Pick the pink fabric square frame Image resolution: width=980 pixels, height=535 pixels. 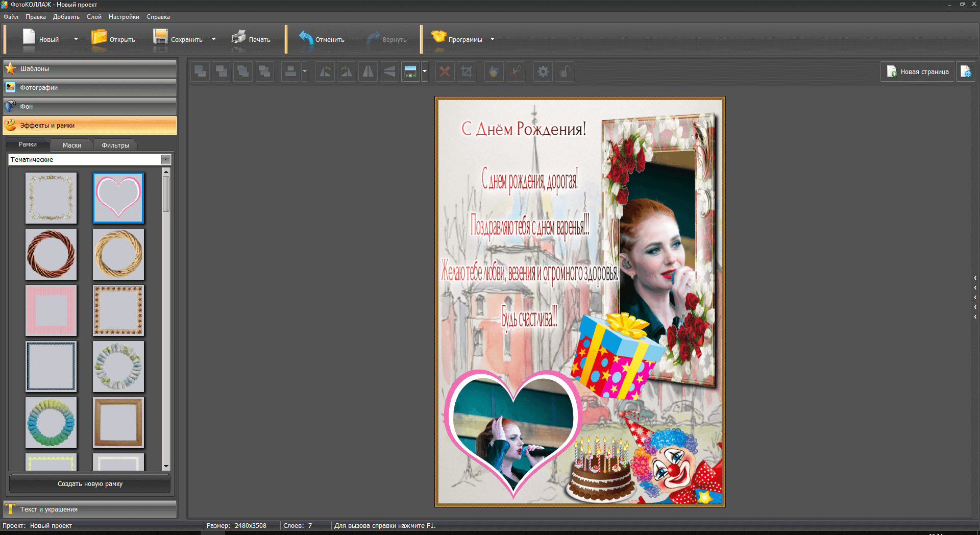tap(51, 310)
